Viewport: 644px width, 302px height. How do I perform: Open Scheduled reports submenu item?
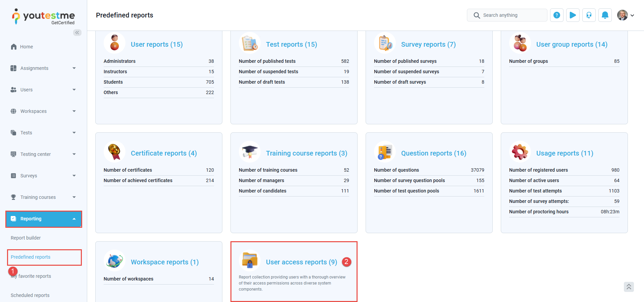point(30,295)
